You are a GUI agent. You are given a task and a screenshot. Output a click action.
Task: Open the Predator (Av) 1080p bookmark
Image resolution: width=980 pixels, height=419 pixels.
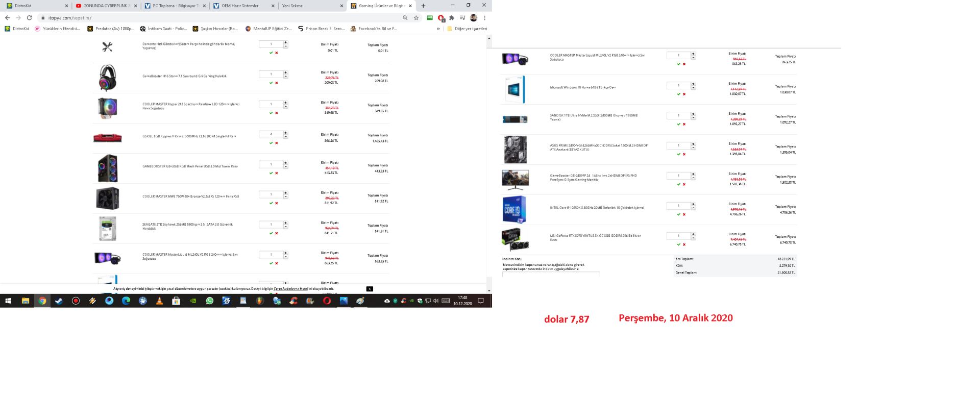tap(111, 29)
